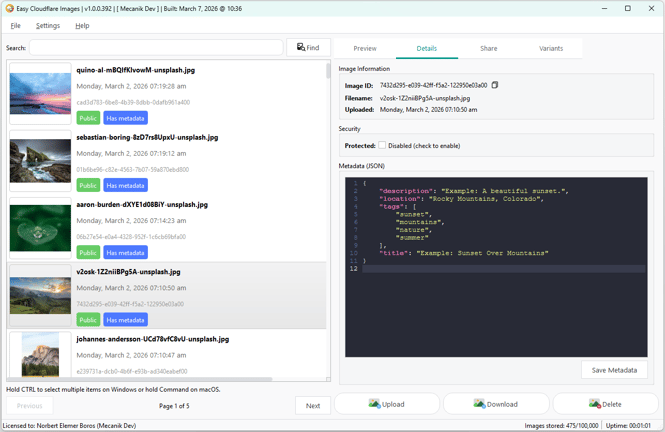This screenshot has width=665, height=432.
Task: Click filename v2osk-1Z2niiBPg5A-unsplash.jpg in the list
Action: coord(129,272)
